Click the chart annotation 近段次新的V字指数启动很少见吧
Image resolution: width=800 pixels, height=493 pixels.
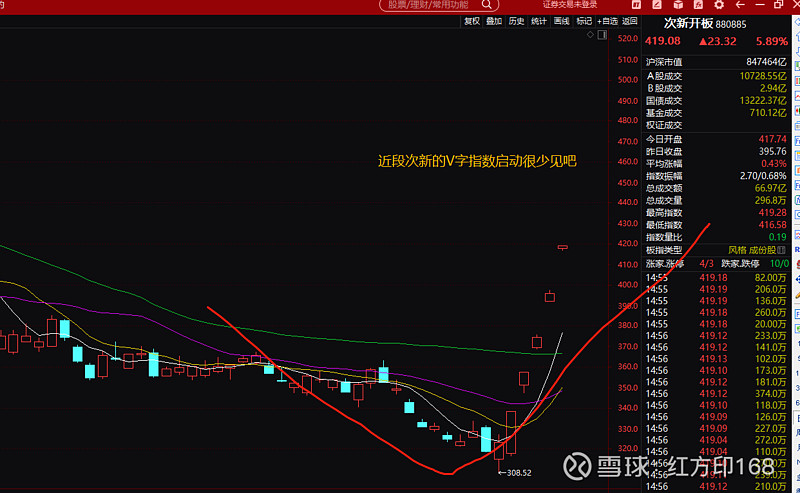(477, 161)
